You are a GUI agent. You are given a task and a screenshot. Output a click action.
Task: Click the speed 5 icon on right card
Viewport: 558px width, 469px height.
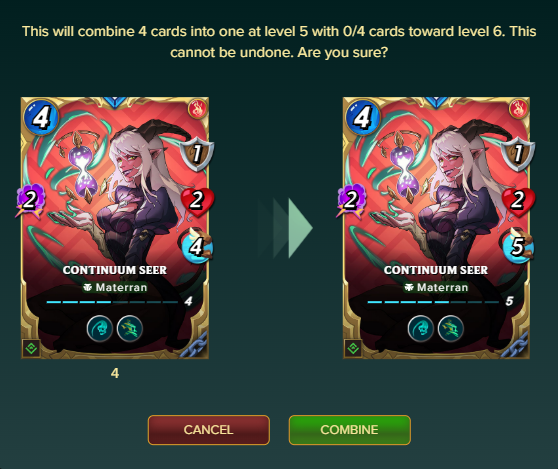(517, 246)
